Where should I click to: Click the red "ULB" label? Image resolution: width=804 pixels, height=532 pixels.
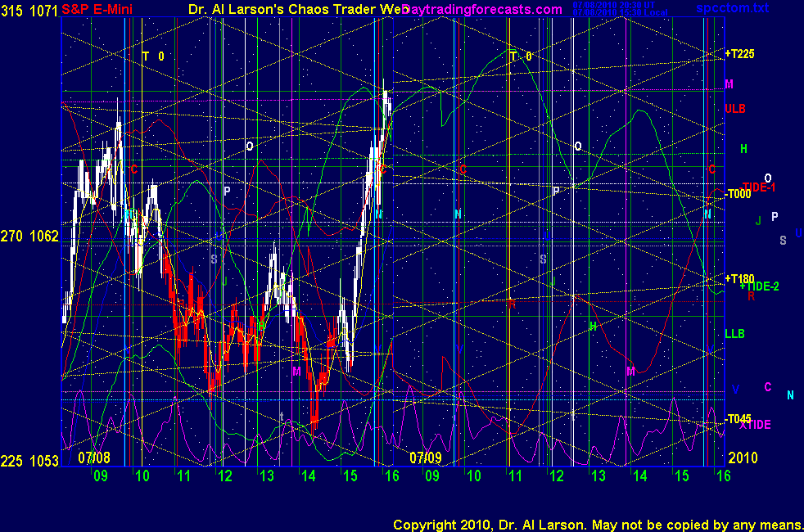click(734, 109)
